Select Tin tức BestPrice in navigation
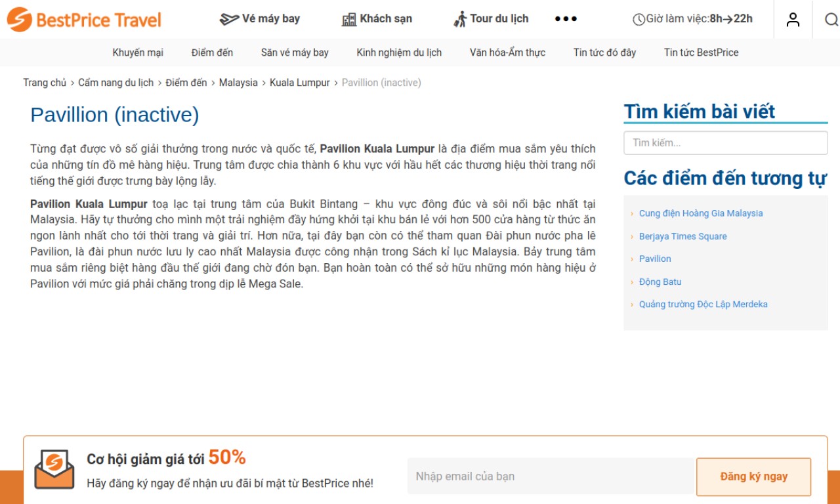The width and height of the screenshot is (840, 504). (701, 52)
